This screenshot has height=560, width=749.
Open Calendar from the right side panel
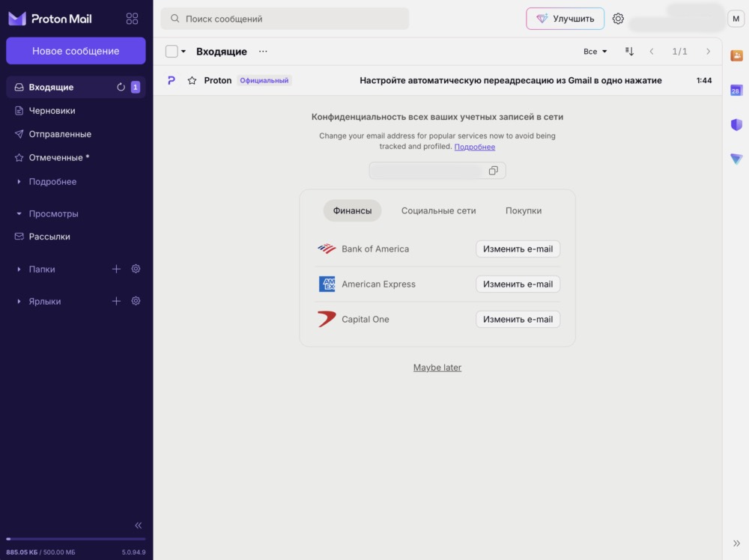736,91
